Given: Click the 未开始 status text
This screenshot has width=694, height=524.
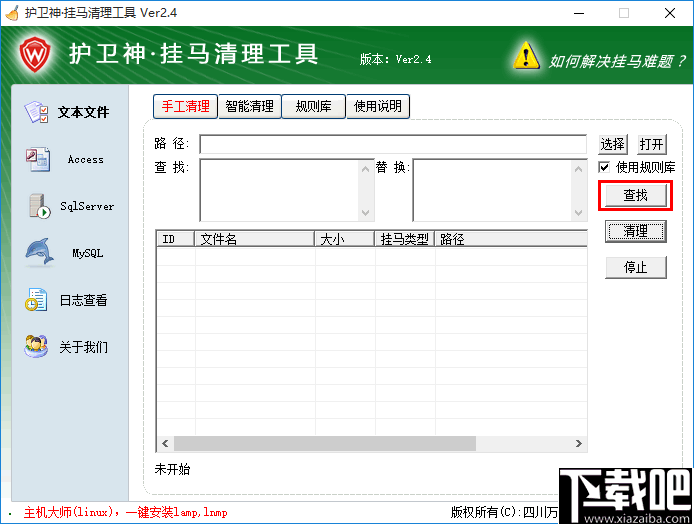Looking at the screenshot, I should point(172,469).
